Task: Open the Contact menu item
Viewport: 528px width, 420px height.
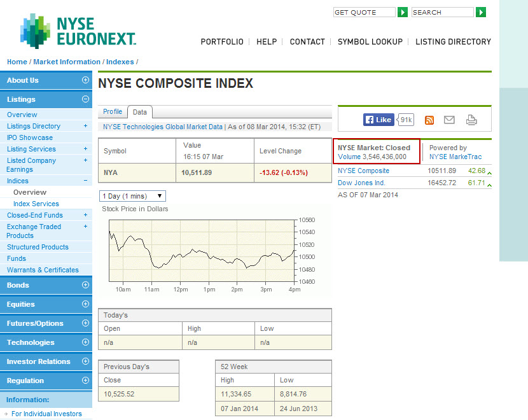Action: [307, 42]
